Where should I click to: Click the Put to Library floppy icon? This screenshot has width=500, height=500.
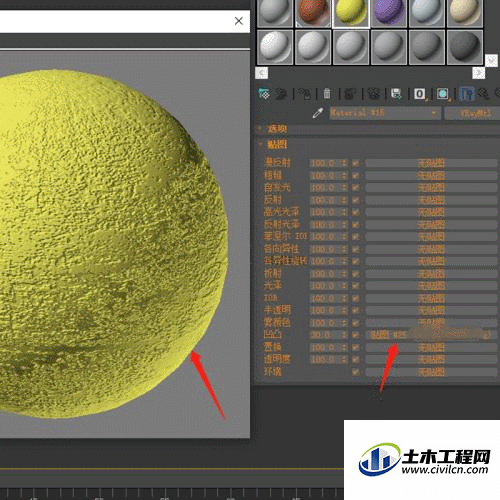(396, 94)
